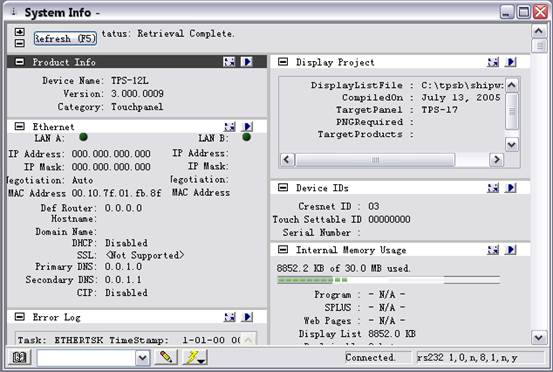The image size is (553, 372).
Task: Click the Display Project left scroll arrow
Action: pos(287,159)
